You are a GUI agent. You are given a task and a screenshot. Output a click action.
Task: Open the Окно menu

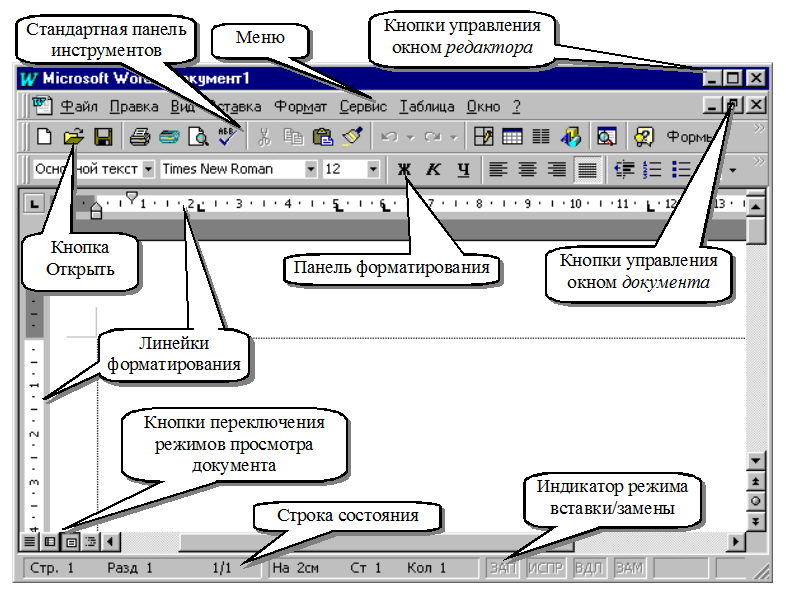(x=483, y=106)
